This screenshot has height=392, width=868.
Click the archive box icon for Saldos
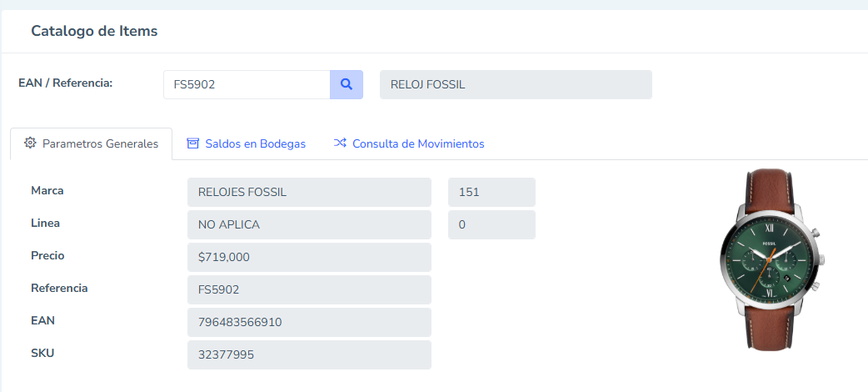192,143
